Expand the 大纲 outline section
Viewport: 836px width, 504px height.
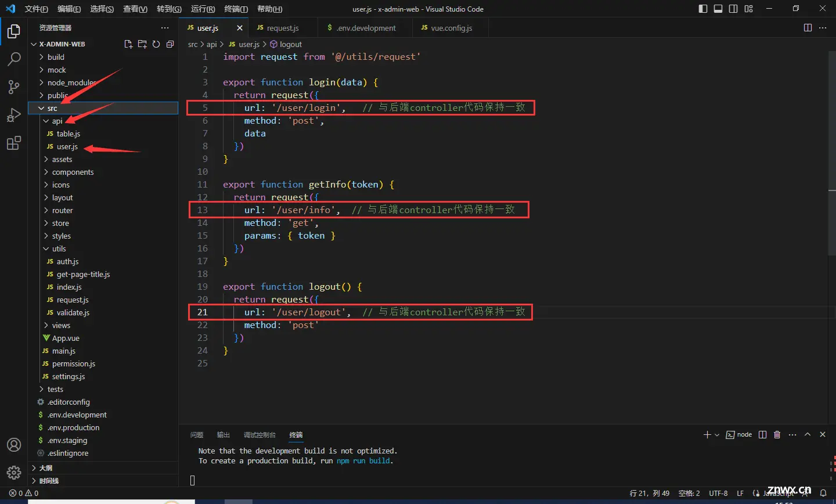[x=45, y=467]
